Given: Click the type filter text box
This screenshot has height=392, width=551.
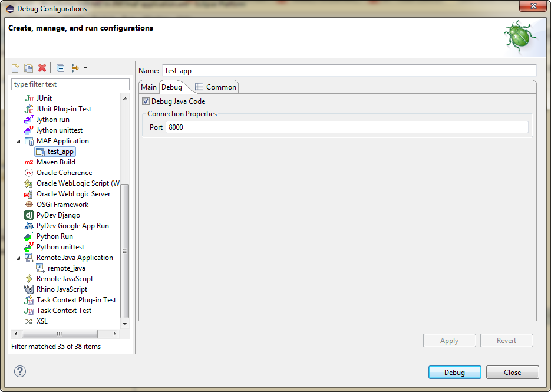Looking at the screenshot, I should [x=70, y=84].
